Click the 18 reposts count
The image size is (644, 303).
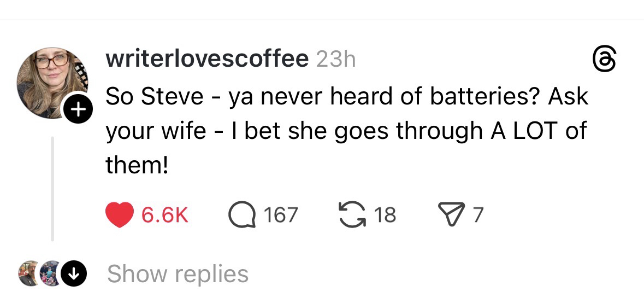coord(385,215)
